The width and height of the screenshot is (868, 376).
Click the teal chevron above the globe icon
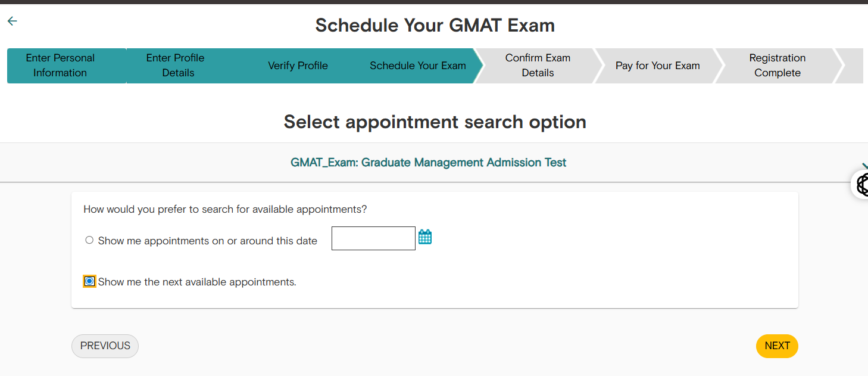tap(863, 167)
